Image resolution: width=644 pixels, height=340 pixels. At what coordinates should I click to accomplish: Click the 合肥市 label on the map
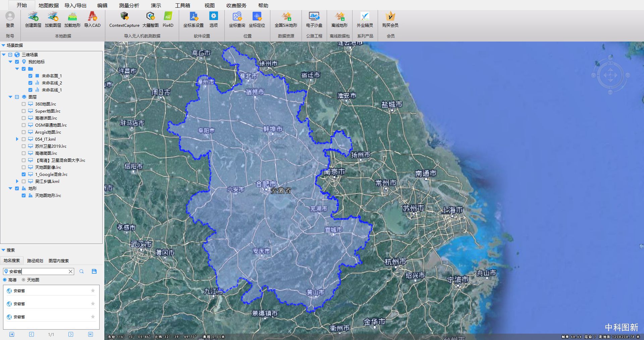coord(266,184)
